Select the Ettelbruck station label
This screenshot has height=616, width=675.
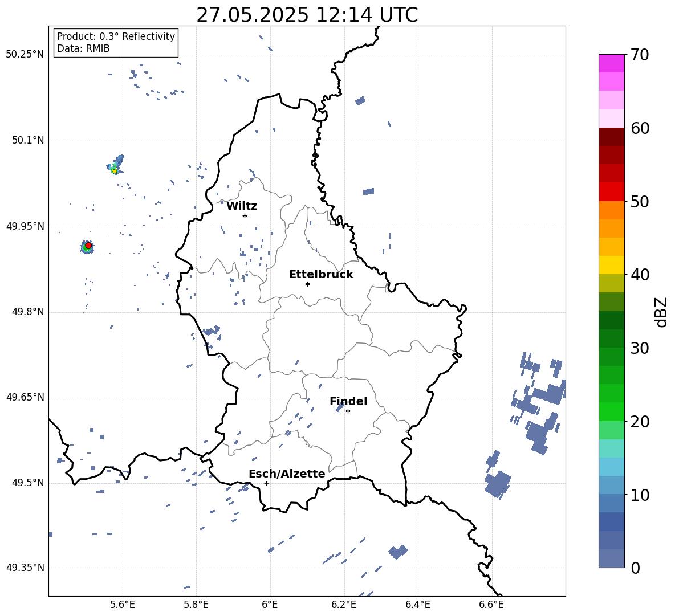(321, 275)
